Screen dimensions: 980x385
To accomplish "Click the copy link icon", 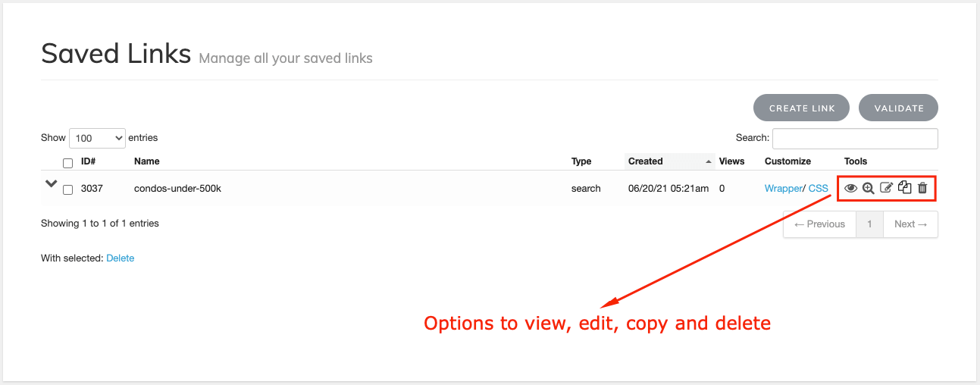I will click(904, 188).
